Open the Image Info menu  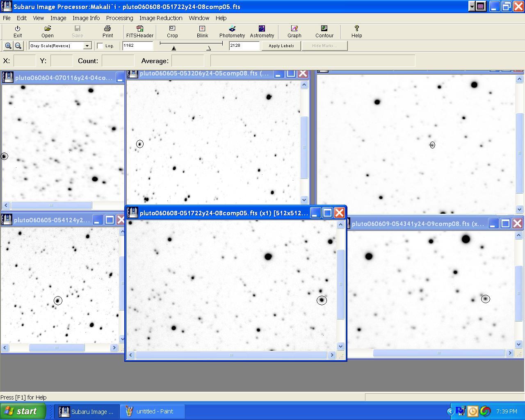(86, 18)
